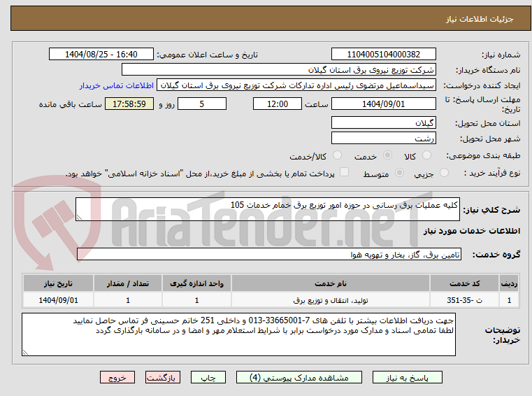Click the ردیف column header
The width and height of the screenshot is (532, 396).
click(509, 283)
